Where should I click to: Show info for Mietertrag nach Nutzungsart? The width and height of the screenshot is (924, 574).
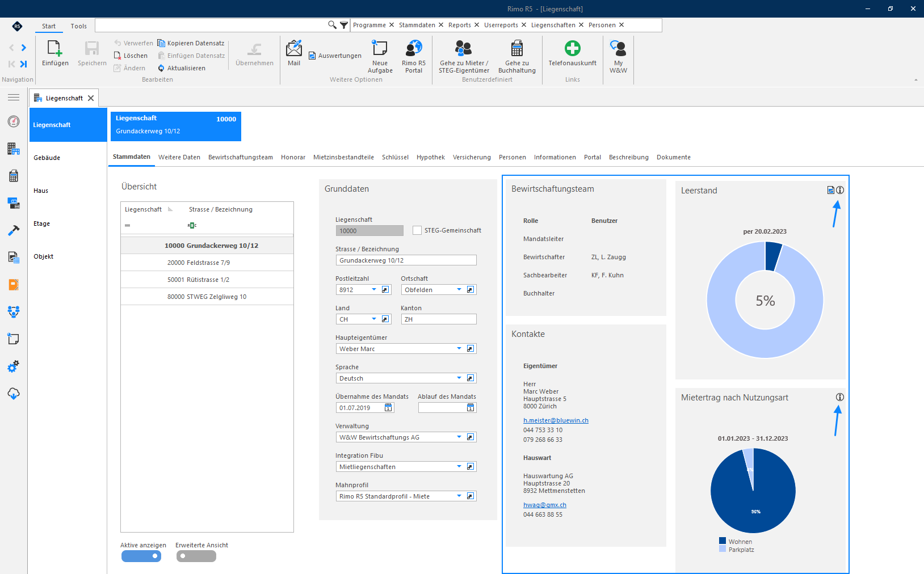pos(840,397)
